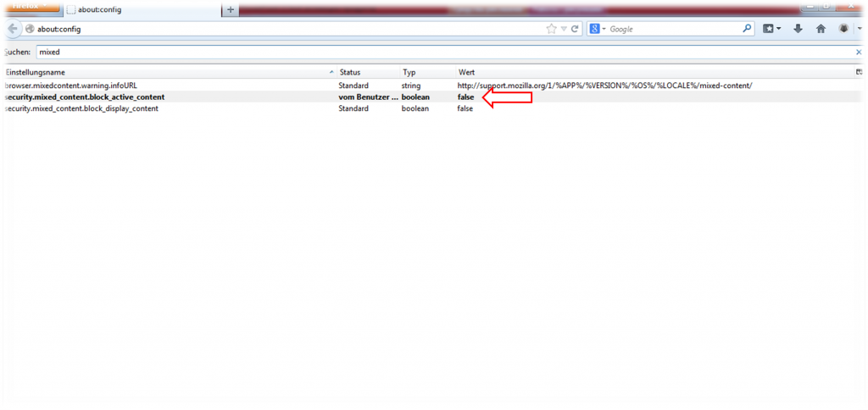This screenshot has height=410, width=868.
Task: Sort by the Wert column header
Action: click(x=653, y=72)
